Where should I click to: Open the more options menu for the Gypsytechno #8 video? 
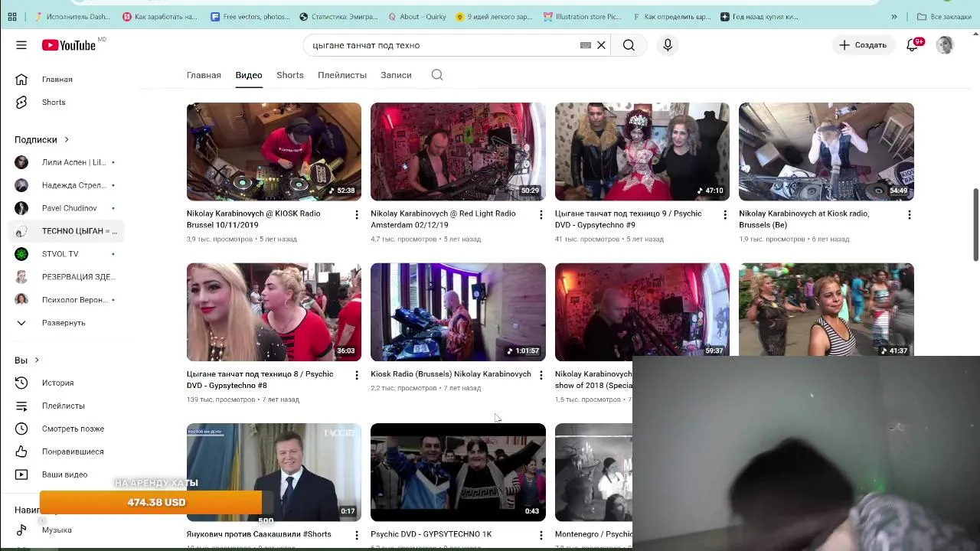click(x=356, y=375)
